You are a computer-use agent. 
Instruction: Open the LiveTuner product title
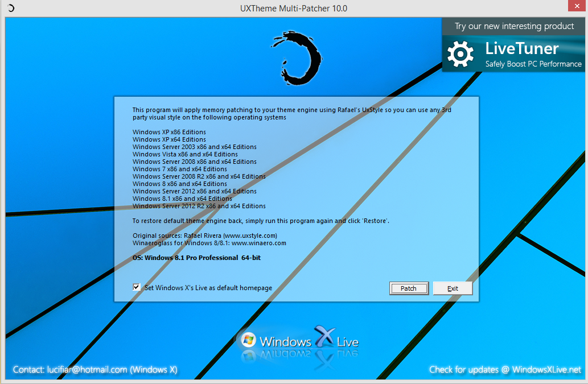pyautogui.click(x=521, y=48)
